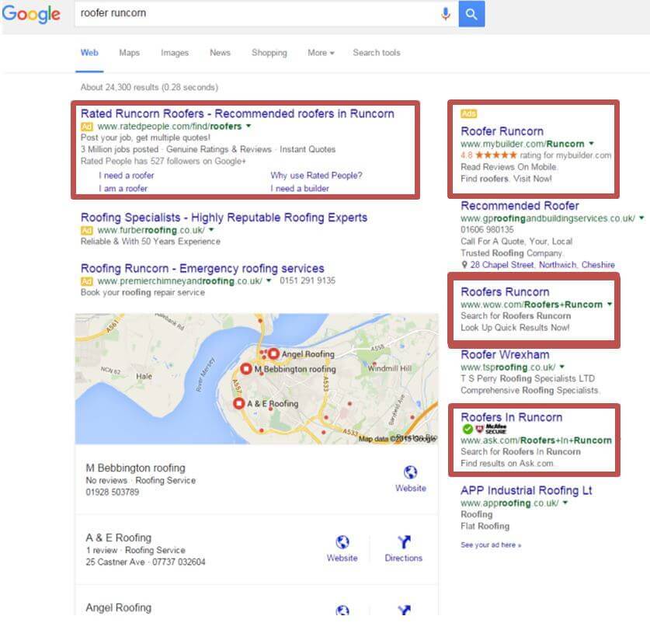Open the Recommended Roofer ad headline
The height and width of the screenshot is (644, 650).
coord(520,206)
